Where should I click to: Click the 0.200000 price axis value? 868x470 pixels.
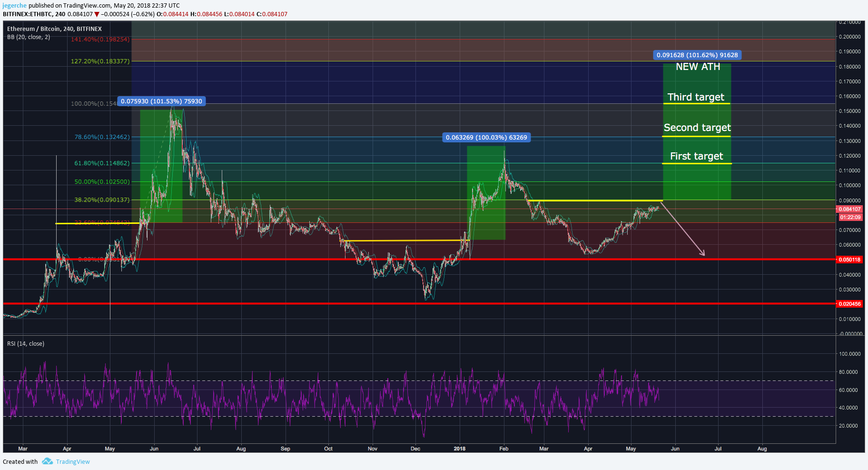pos(850,37)
